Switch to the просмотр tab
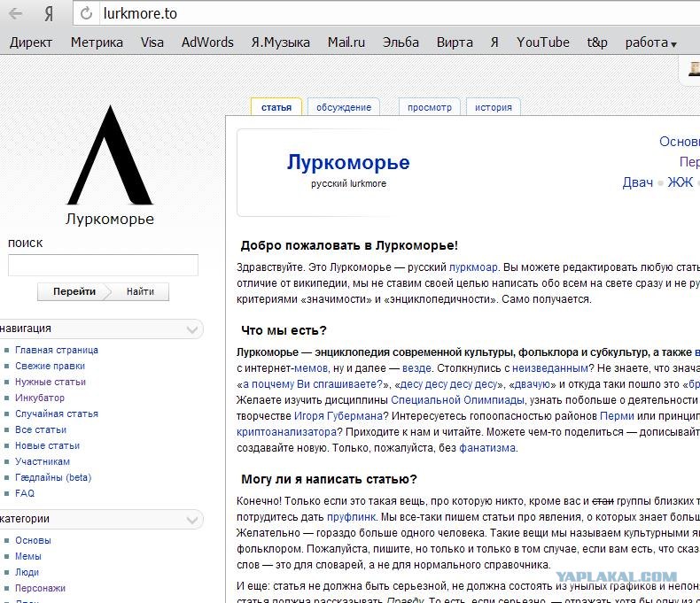The width and height of the screenshot is (700, 603). (430, 107)
